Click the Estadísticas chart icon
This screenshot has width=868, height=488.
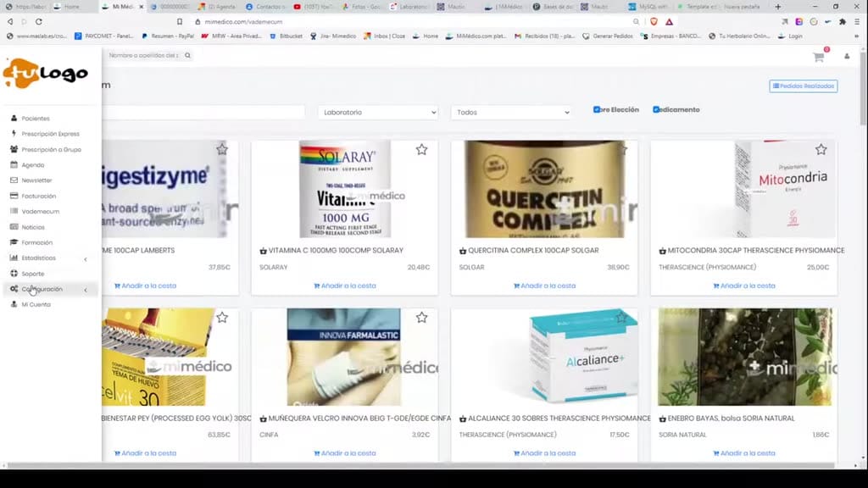point(14,258)
